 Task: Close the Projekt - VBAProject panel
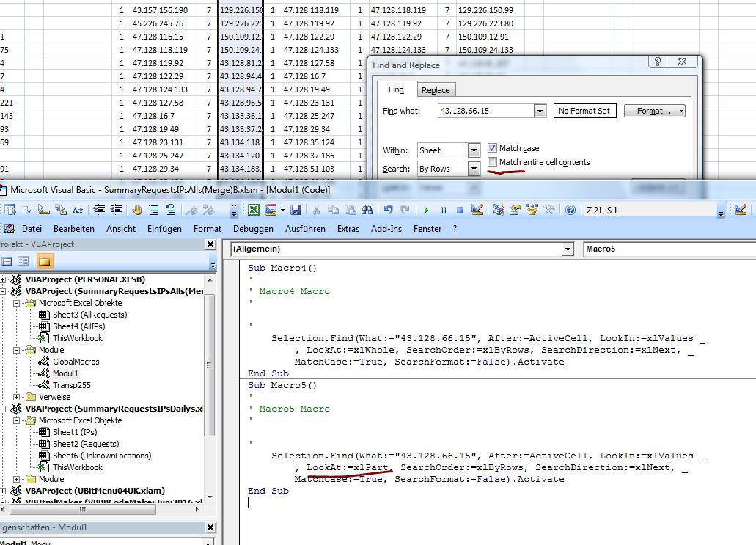(210, 244)
